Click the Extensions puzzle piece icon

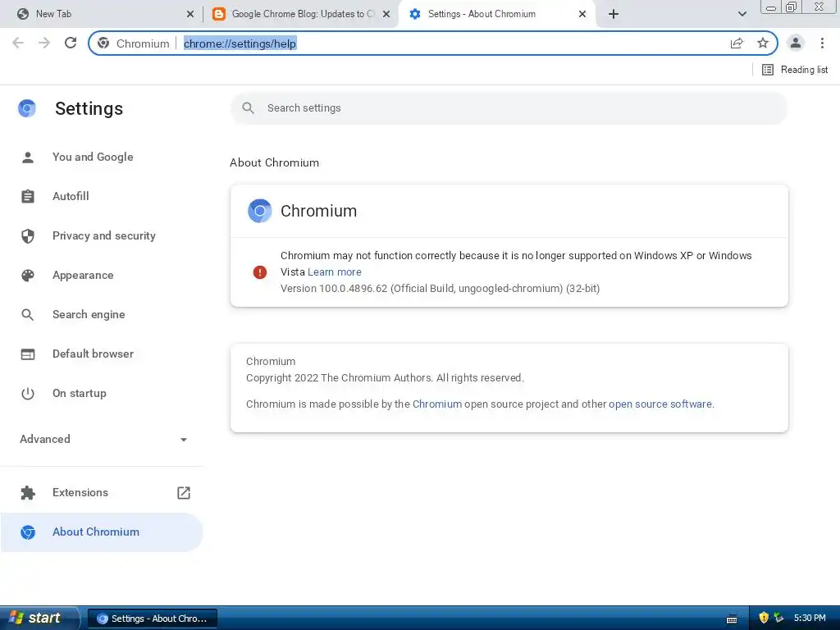pos(27,493)
